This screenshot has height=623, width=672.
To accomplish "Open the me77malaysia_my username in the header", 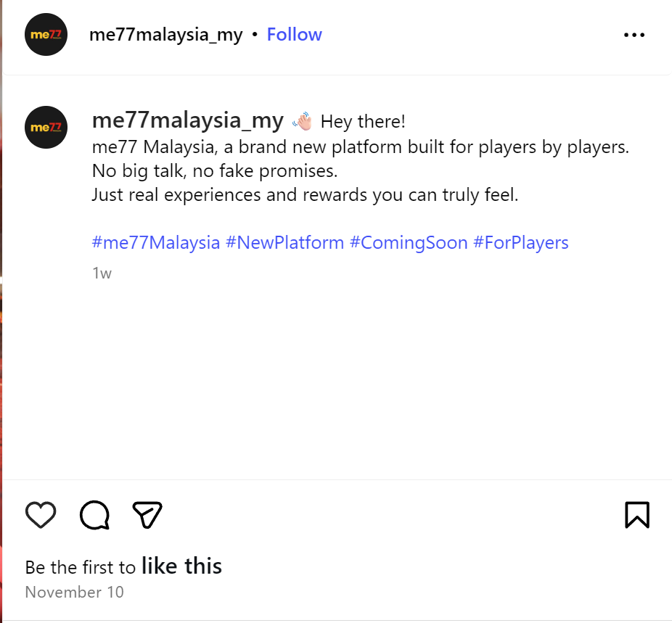I will coord(165,35).
